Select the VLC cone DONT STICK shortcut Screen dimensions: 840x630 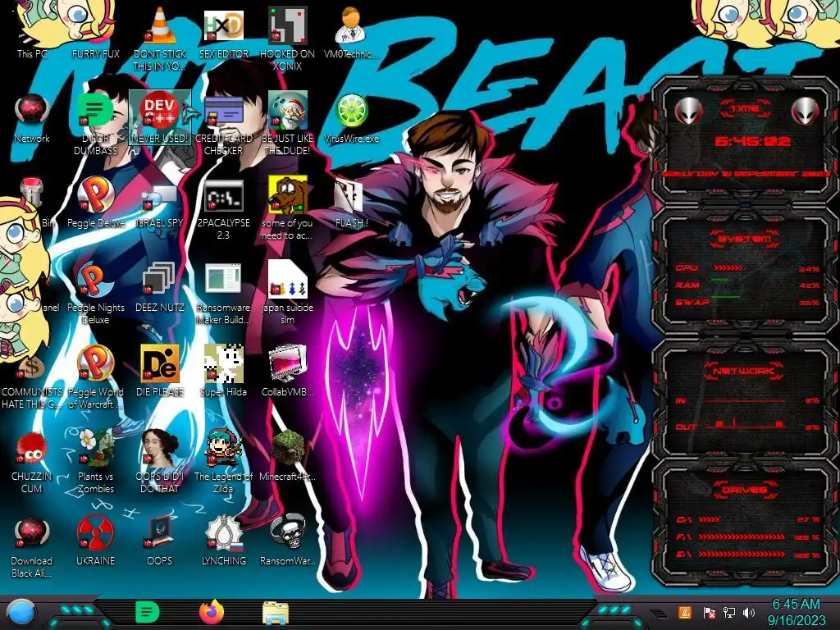click(160, 39)
